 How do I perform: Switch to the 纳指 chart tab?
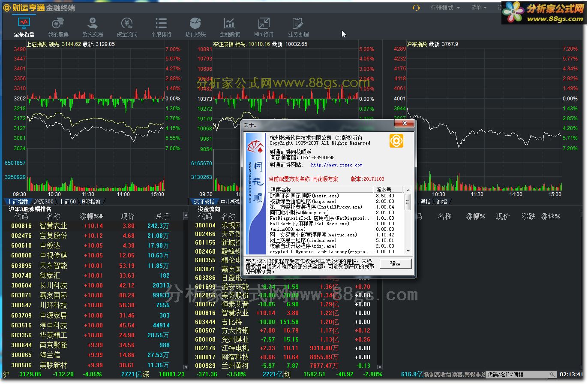pos(442,202)
